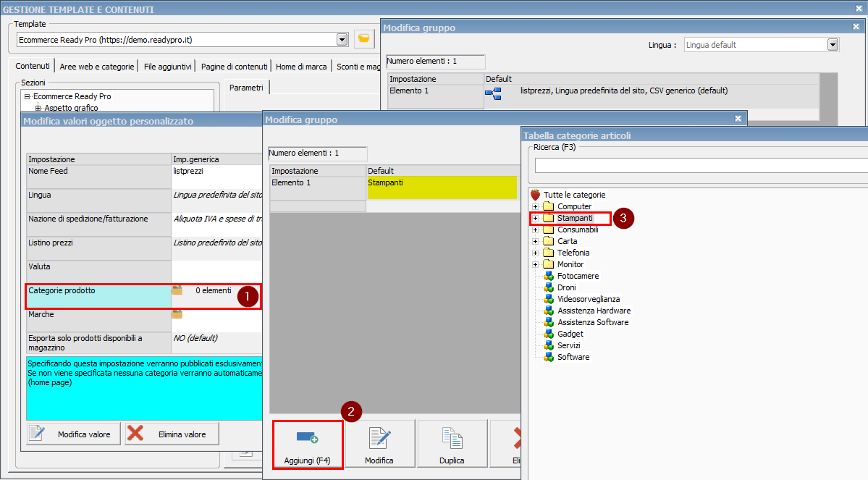
Task: Select the Droni category label
Action: (566, 287)
